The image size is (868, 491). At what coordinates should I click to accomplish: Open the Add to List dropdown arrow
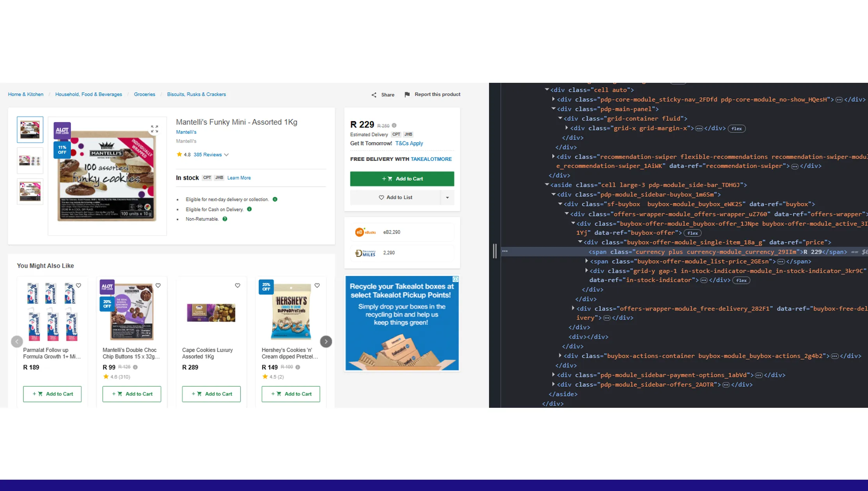point(447,198)
